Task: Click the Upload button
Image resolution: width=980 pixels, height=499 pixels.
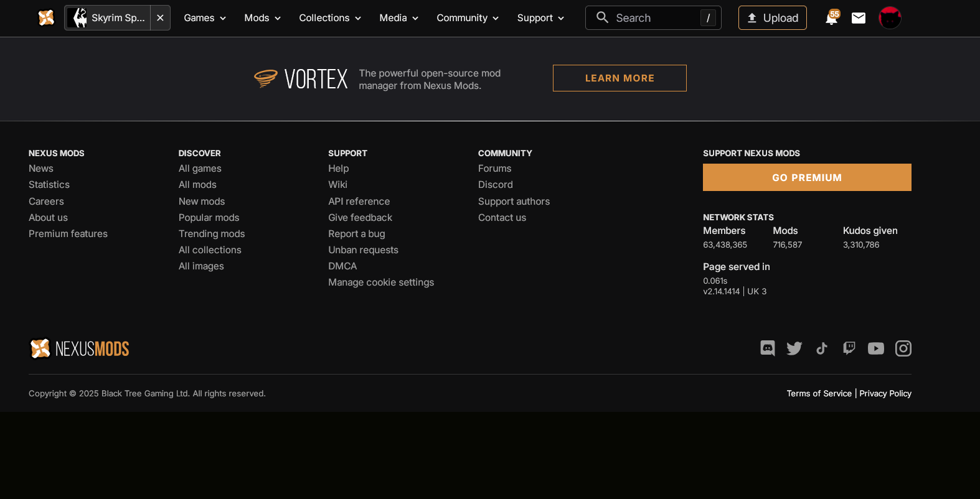Action: pos(773,18)
